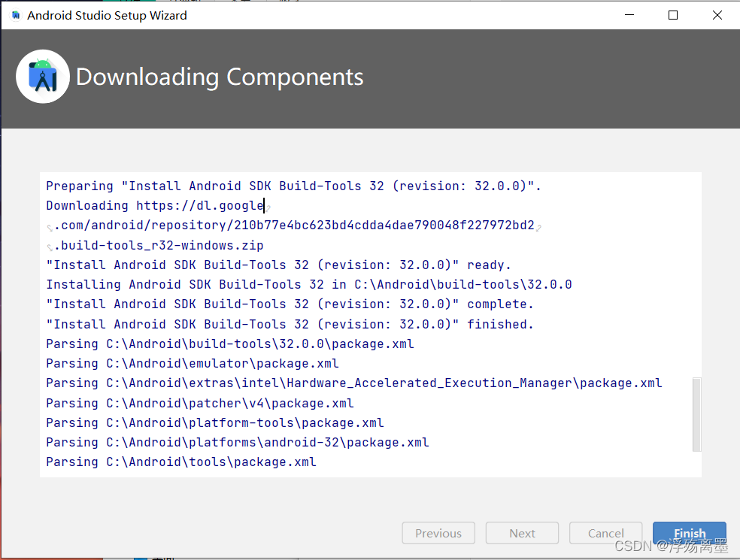Click the Previous button
The image size is (740, 560).
click(x=438, y=533)
